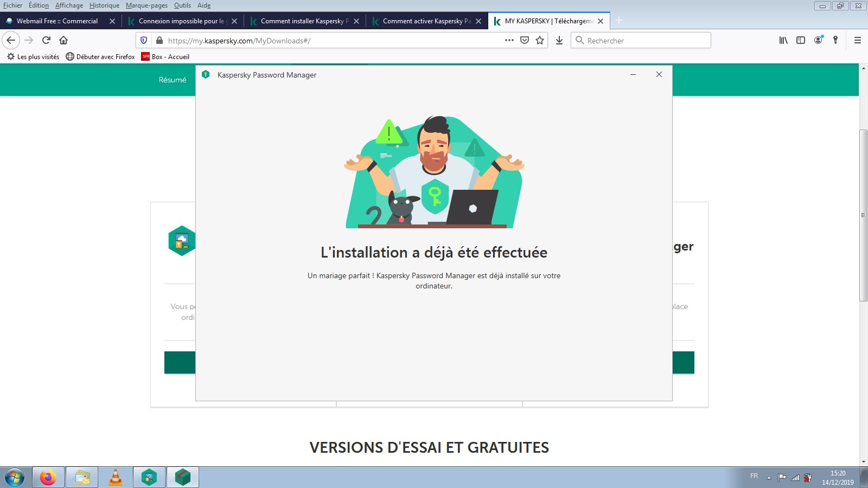Reload the current Kaspersky page
The height and width of the screenshot is (488, 868).
pyautogui.click(x=46, y=40)
